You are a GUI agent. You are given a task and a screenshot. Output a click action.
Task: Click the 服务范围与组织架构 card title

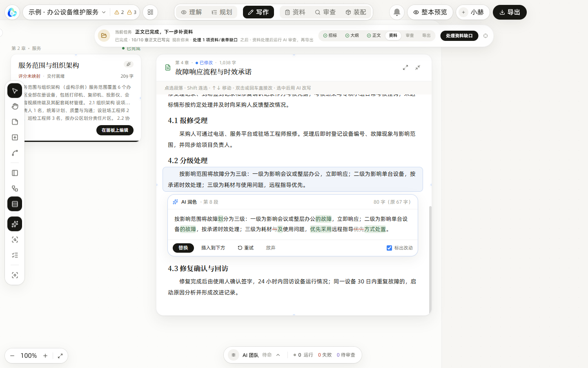49,65
